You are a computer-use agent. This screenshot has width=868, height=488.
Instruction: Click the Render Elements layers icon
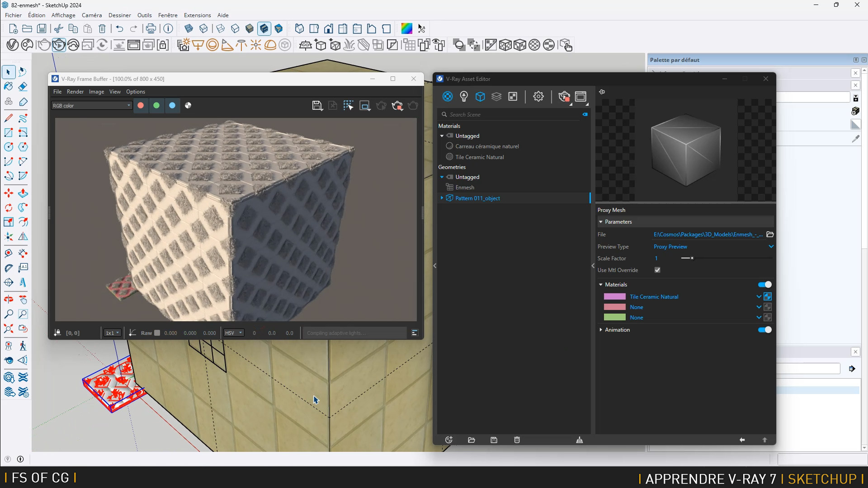point(496,96)
